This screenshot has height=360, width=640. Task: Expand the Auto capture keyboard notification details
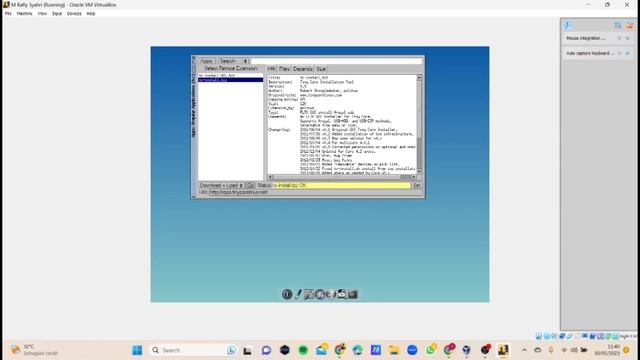619,53
